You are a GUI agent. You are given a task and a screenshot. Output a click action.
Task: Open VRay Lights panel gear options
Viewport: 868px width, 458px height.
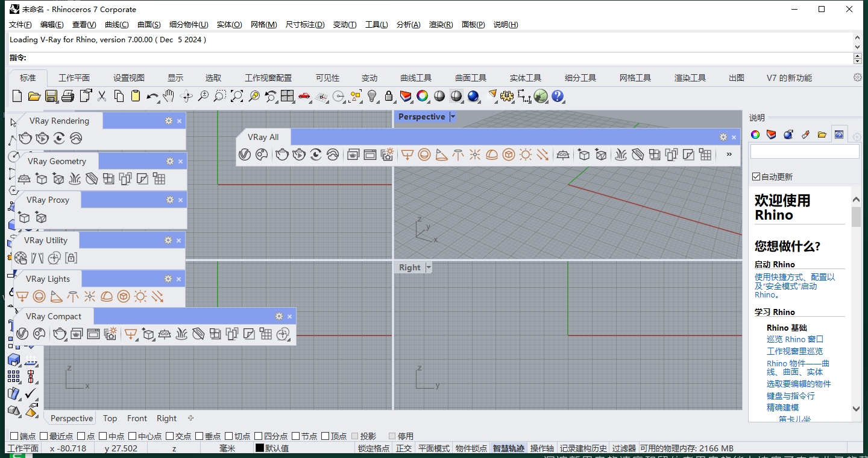point(168,279)
